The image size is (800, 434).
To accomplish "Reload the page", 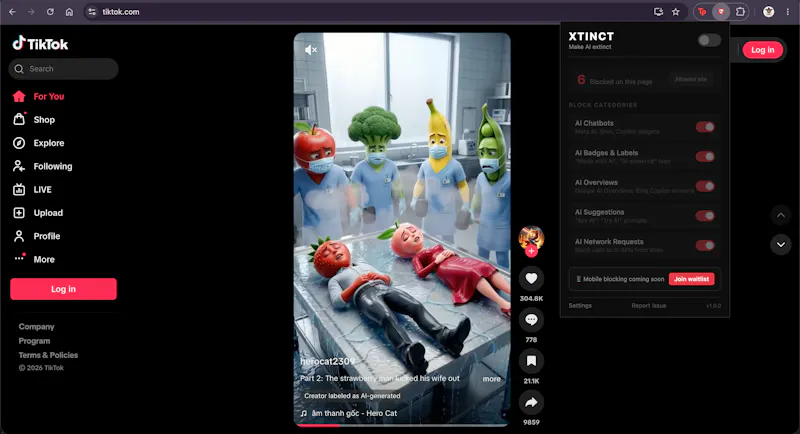I will point(50,12).
